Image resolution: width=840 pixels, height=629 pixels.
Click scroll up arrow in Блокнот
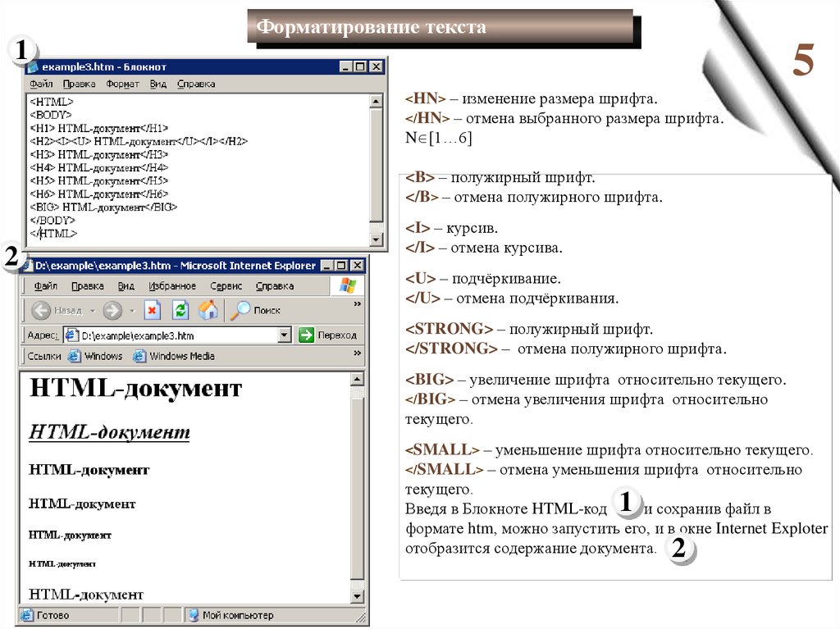[x=377, y=101]
